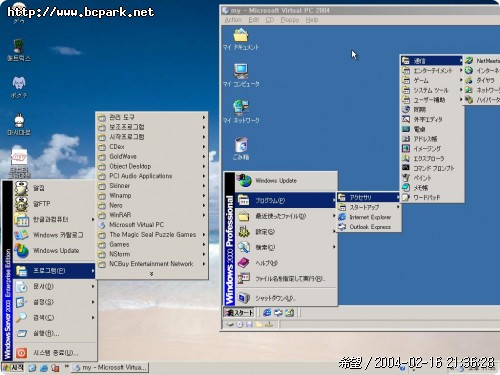Screen dimensions: 500x375
Task: Open the Microsoft Virtual PC program entry
Action: click(x=152, y=225)
